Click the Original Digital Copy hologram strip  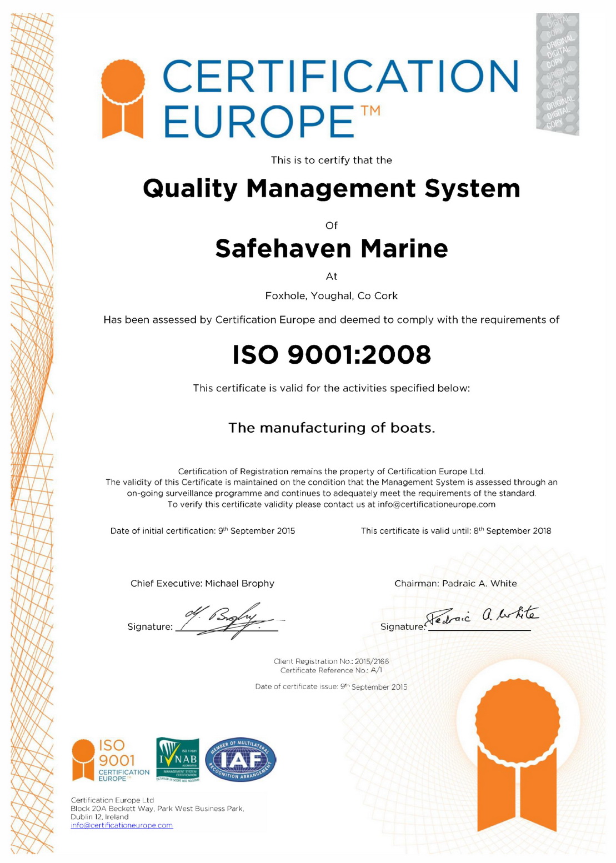(x=558, y=74)
